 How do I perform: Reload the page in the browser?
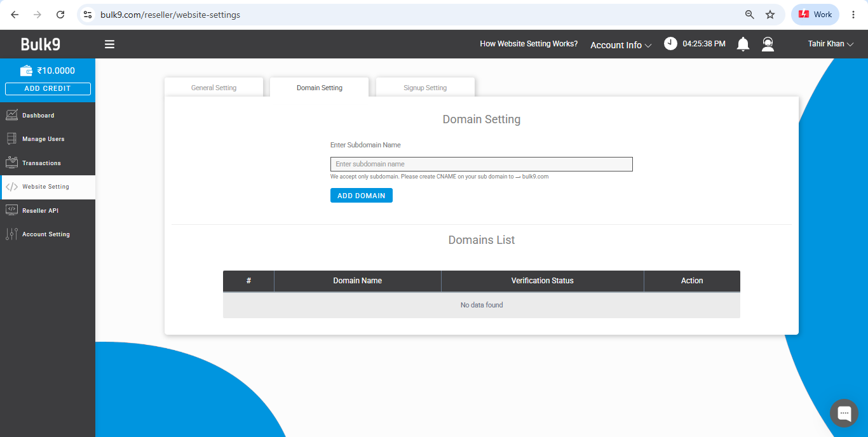click(60, 15)
